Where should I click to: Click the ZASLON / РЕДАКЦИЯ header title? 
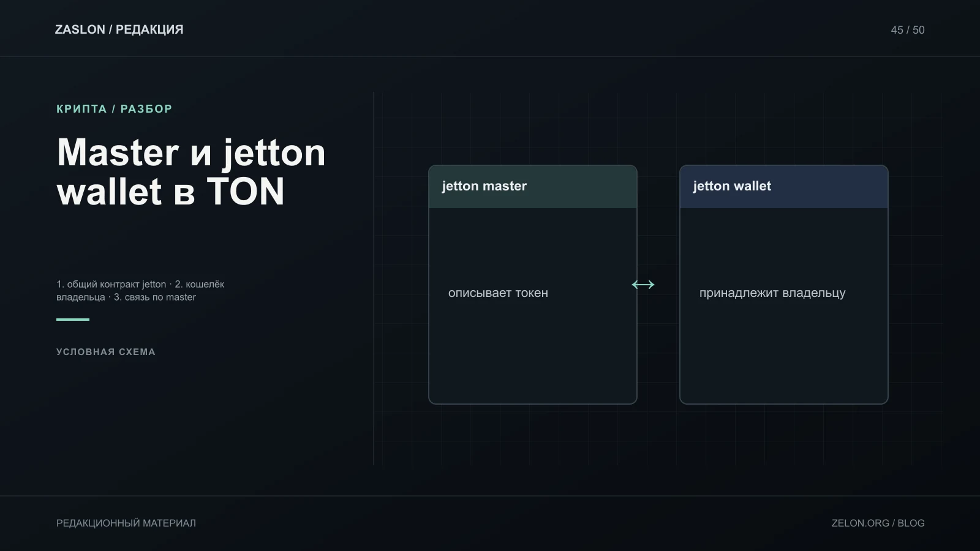point(119,29)
